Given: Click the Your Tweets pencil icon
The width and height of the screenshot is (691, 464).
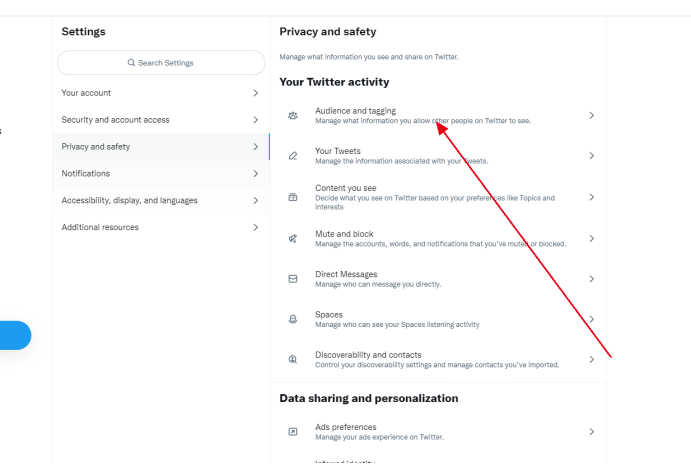Looking at the screenshot, I should [293, 156].
